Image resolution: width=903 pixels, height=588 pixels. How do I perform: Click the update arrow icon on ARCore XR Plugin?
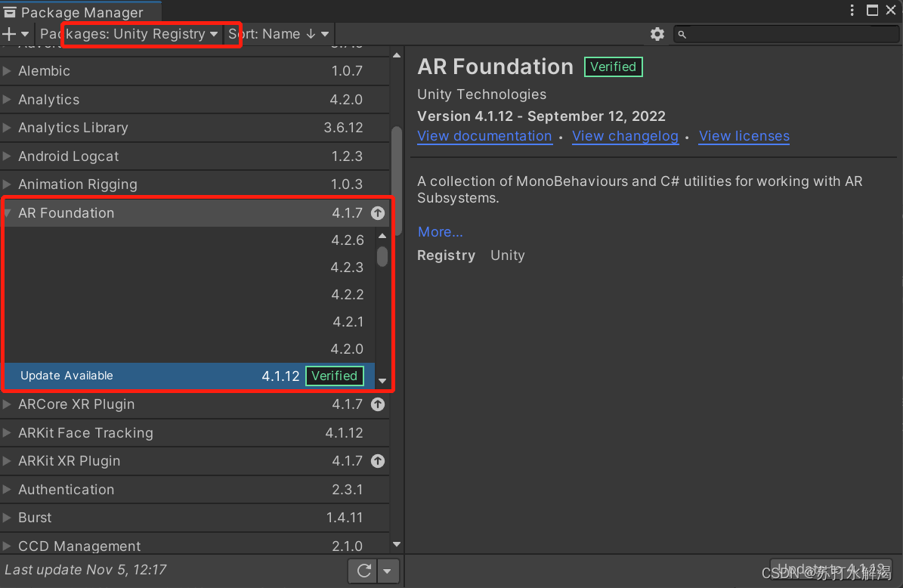(x=378, y=404)
